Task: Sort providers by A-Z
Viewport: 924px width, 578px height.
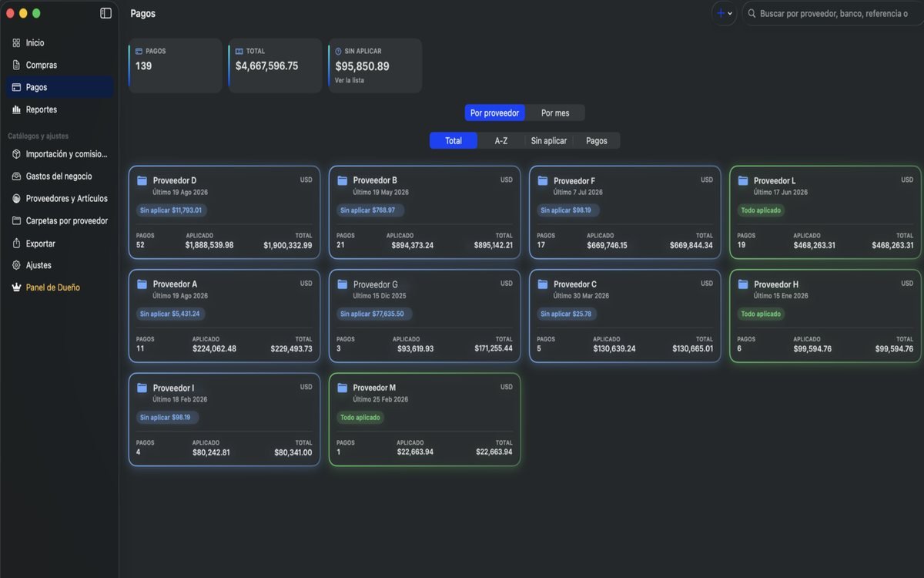Action: 501,141
